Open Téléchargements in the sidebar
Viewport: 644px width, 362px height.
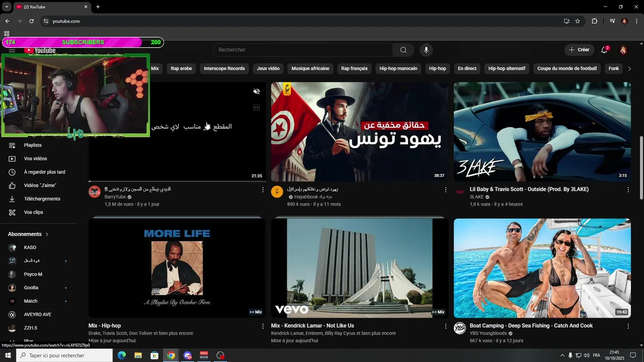(39, 199)
